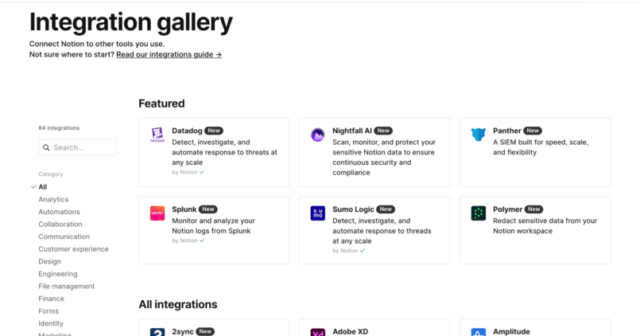The image size is (644, 336).
Task: Click the Adobe XD logo icon
Action: tap(318, 332)
